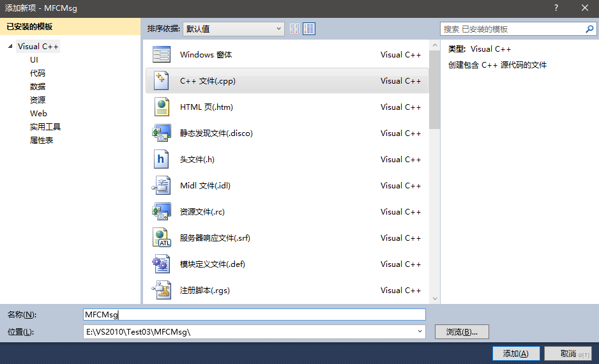
Task: Select the 'Midl 文件(.idl)' row label
Action: coord(205,186)
